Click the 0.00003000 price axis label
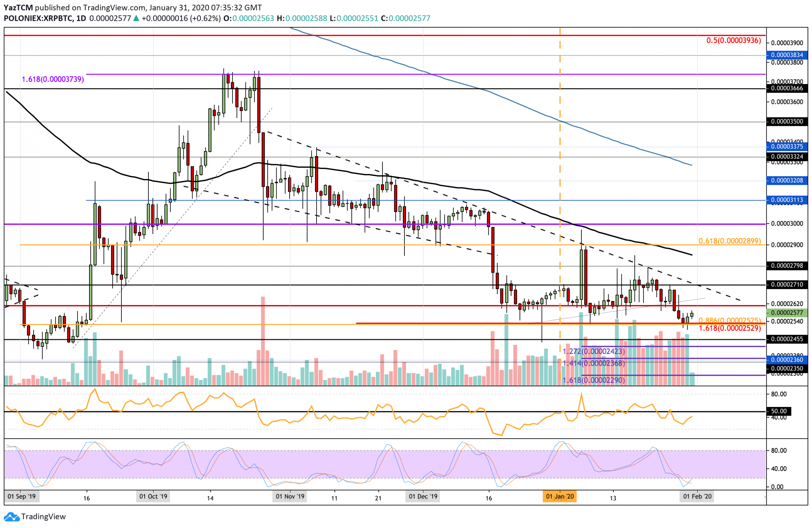Viewport: 812px width, 528px height. pos(787,224)
